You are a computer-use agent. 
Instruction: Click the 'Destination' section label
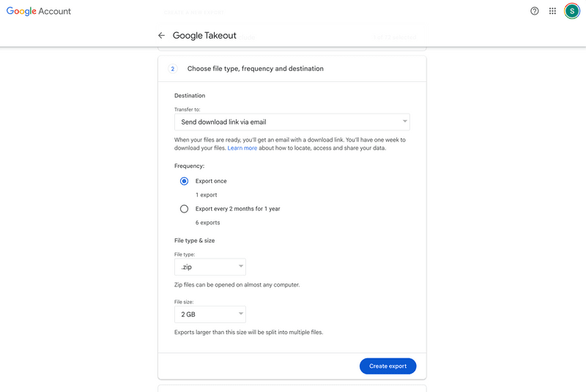(190, 96)
